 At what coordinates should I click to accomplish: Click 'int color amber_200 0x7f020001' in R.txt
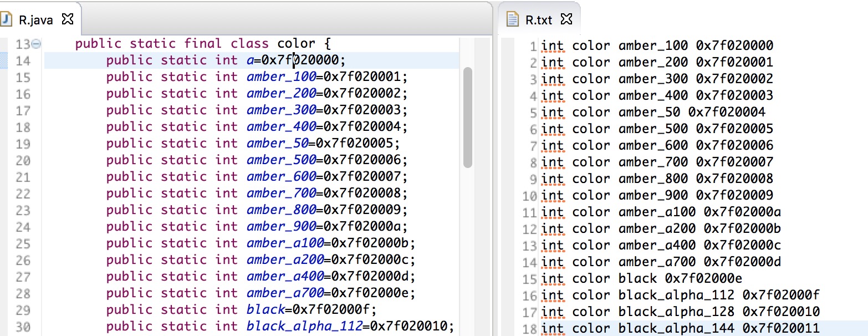pyautogui.click(x=657, y=62)
